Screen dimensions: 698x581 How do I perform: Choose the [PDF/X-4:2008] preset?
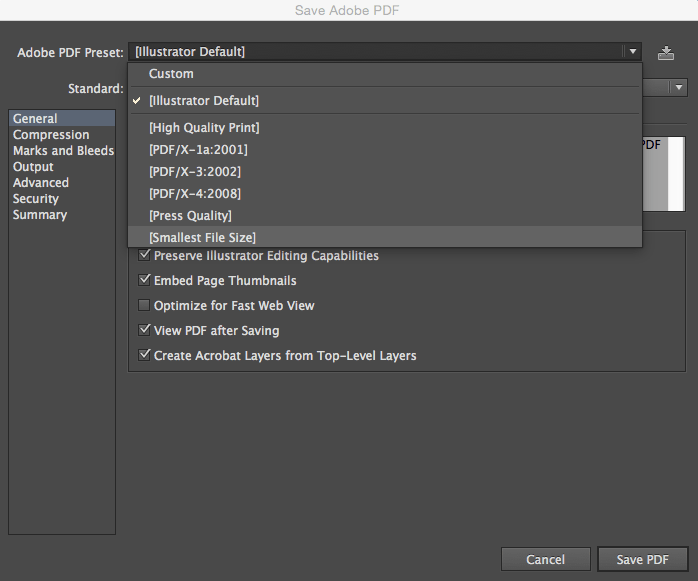tap(385, 194)
